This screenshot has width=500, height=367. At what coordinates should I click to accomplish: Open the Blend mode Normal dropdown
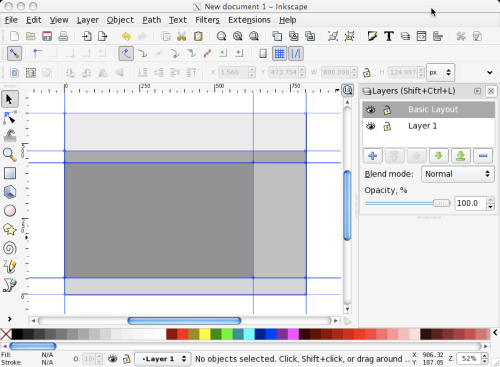[458, 174]
